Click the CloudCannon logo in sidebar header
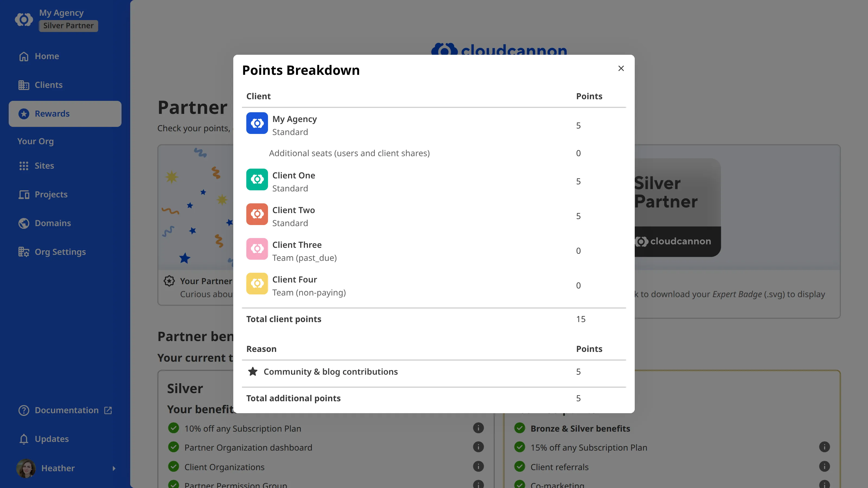This screenshot has width=868, height=488. point(24,20)
